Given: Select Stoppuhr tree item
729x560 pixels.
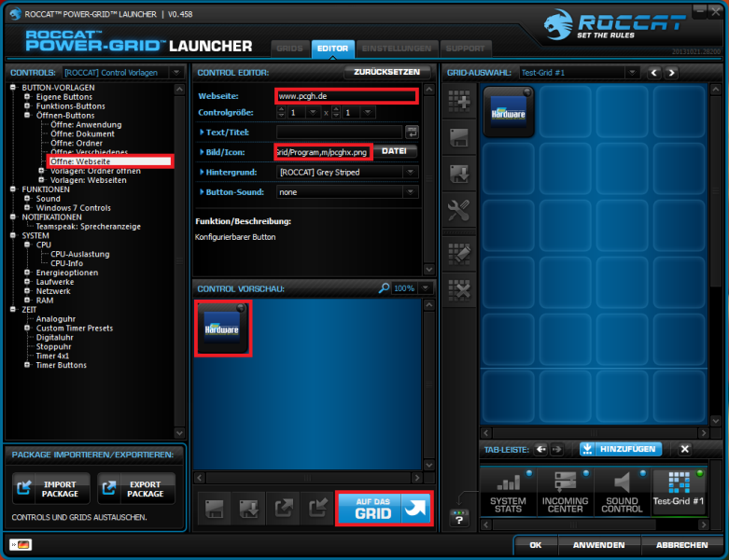Looking at the screenshot, I should (53, 346).
